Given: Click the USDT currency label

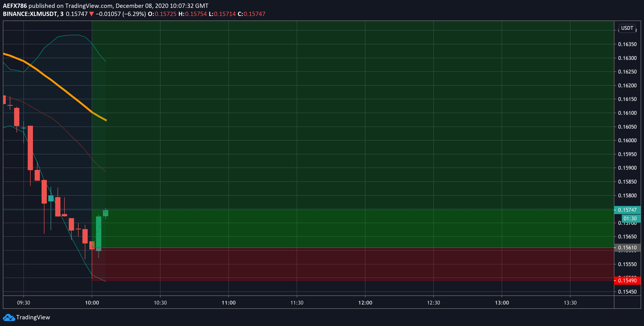Looking at the screenshot, I should [627, 28].
